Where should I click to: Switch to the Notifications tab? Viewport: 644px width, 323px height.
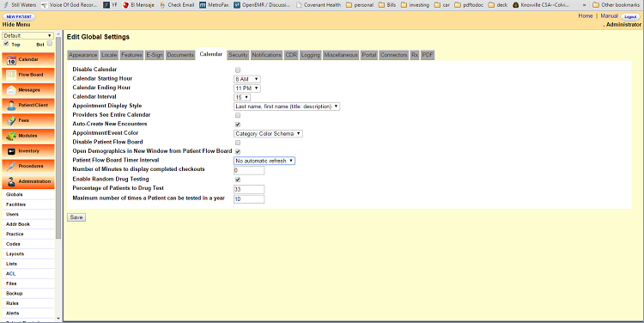point(266,55)
